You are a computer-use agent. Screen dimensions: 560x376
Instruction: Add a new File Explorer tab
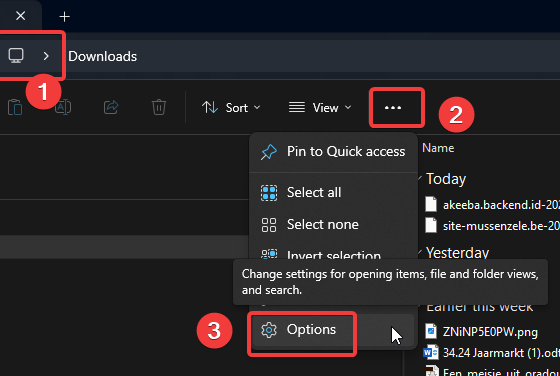tap(65, 16)
